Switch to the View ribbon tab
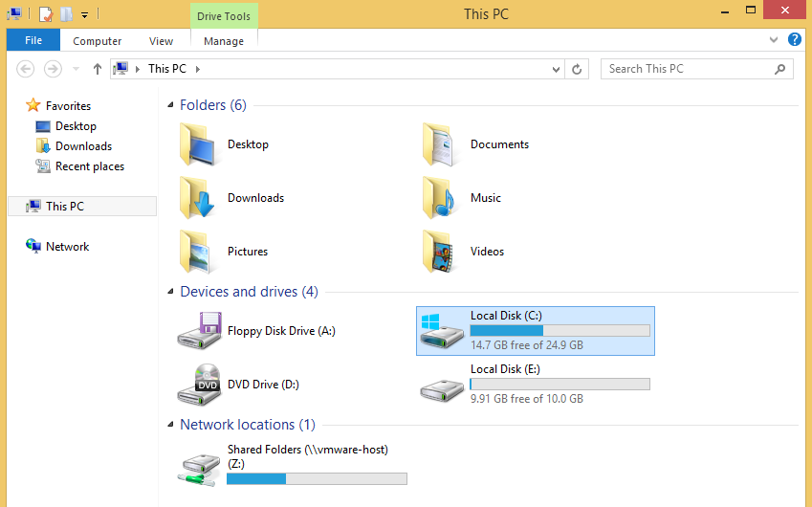 point(161,41)
